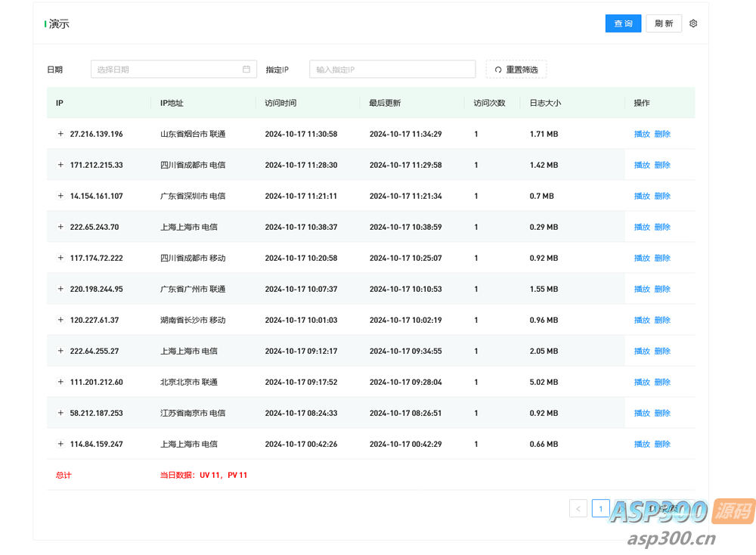The image size is (756, 555).
Task: Click 播放 for IP 27.216.139.196
Action: point(642,134)
